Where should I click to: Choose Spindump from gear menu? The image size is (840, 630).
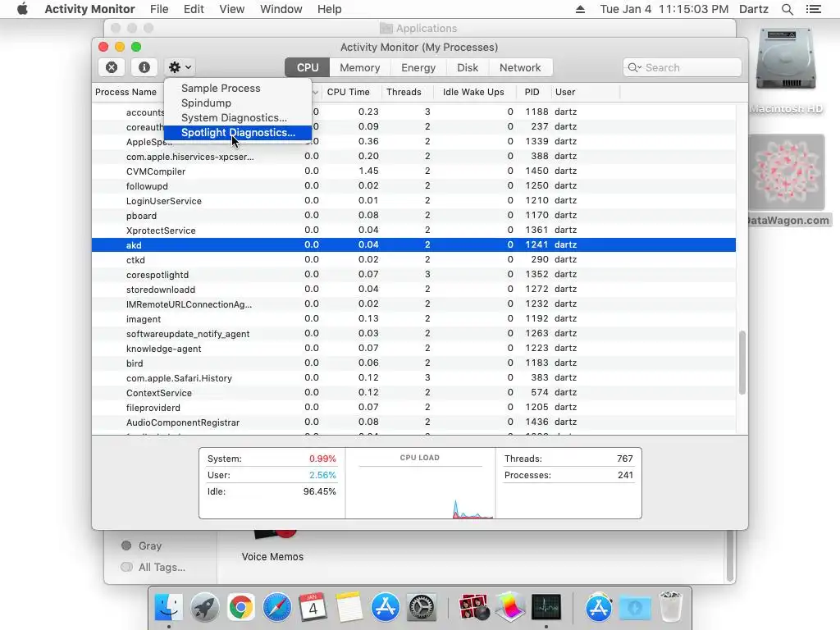click(x=206, y=103)
